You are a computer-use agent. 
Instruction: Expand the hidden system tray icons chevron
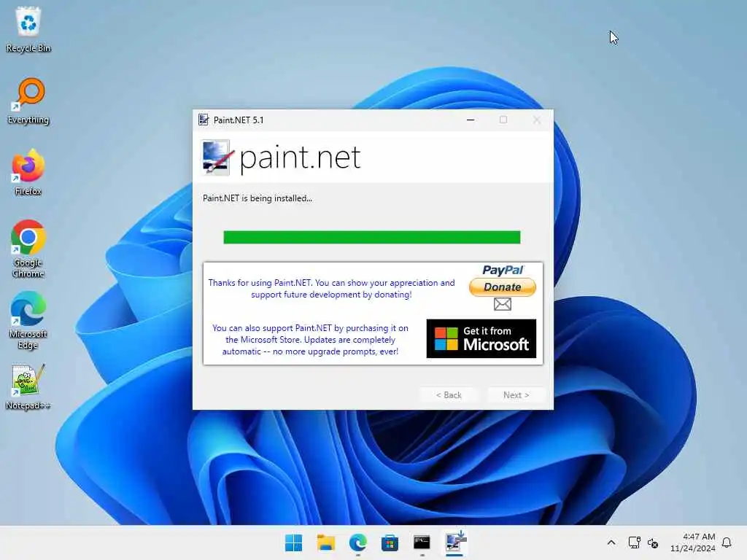click(x=611, y=542)
